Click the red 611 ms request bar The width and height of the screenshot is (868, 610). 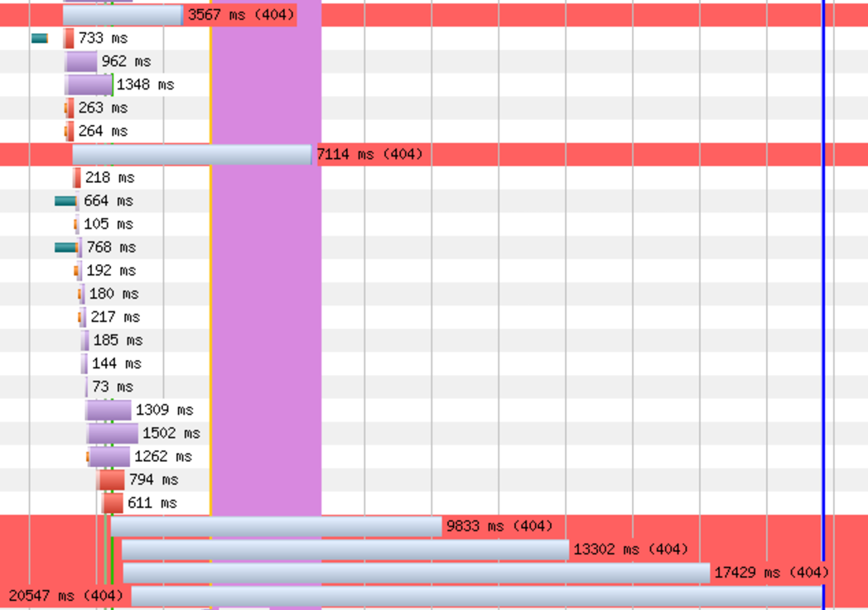pos(113,502)
